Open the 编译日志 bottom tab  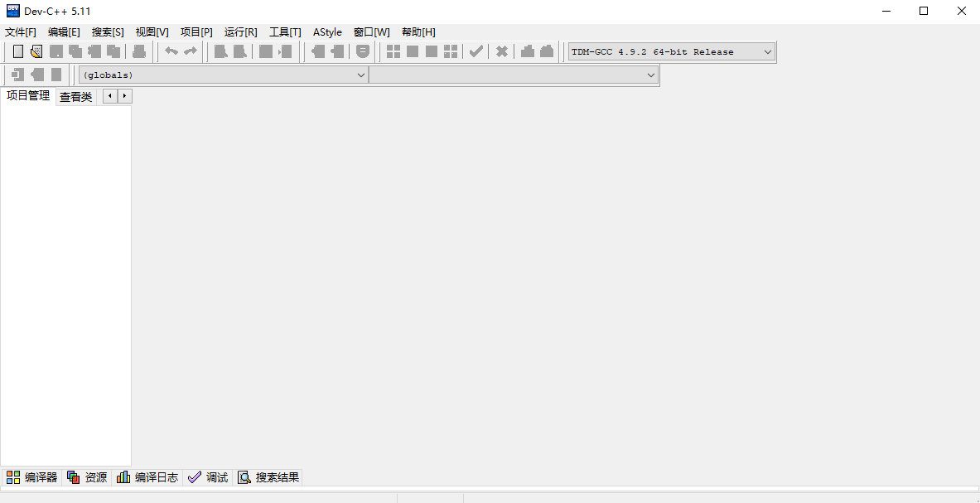[148, 477]
